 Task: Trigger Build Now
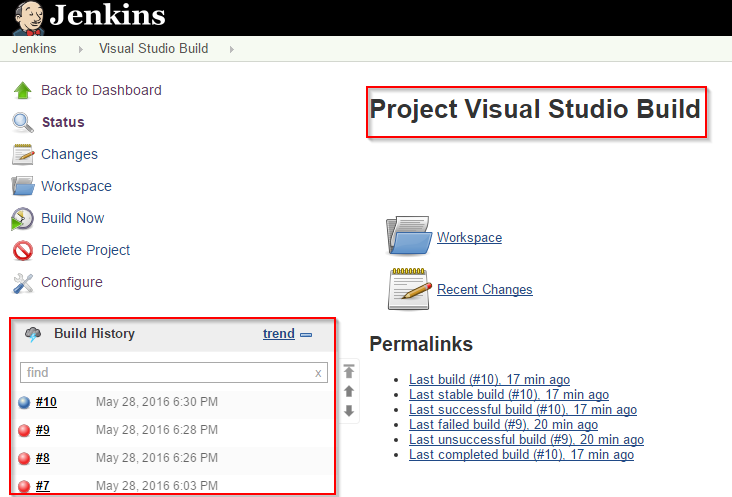point(73,218)
